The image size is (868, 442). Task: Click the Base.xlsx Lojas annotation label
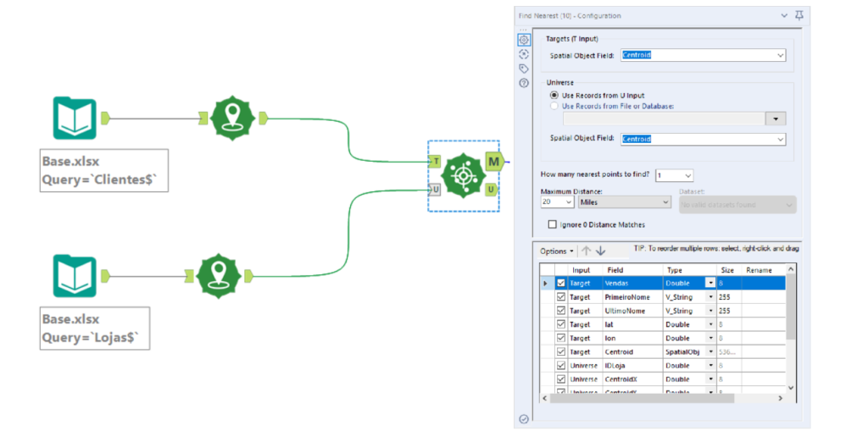coord(95,329)
